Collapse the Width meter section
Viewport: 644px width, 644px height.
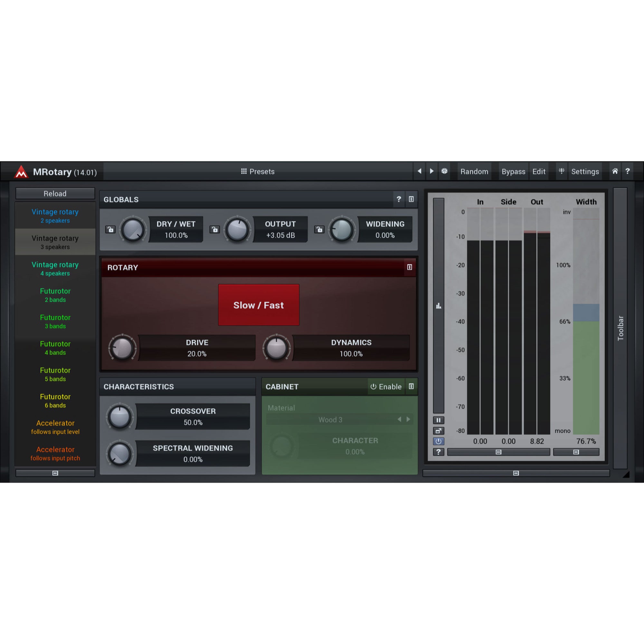(576, 452)
